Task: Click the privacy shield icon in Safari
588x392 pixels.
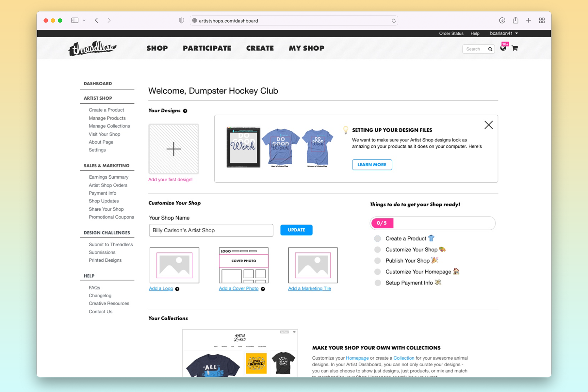Action: tap(182, 20)
